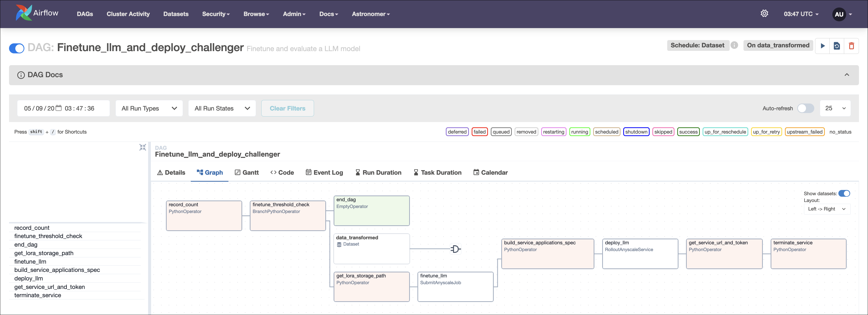The width and height of the screenshot is (868, 315).
Task: Switch to the Gantt tab
Action: click(x=247, y=172)
